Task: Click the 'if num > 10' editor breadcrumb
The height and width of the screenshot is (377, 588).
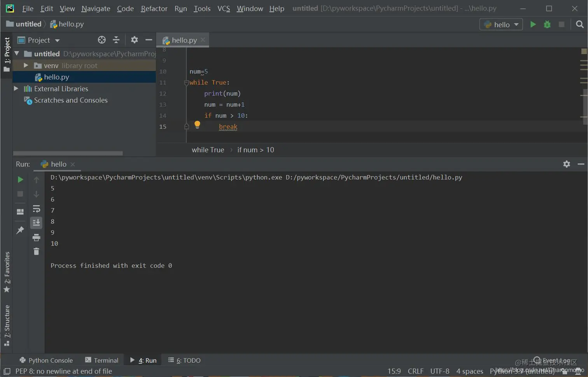Action: pyautogui.click(x=255, y=150)
